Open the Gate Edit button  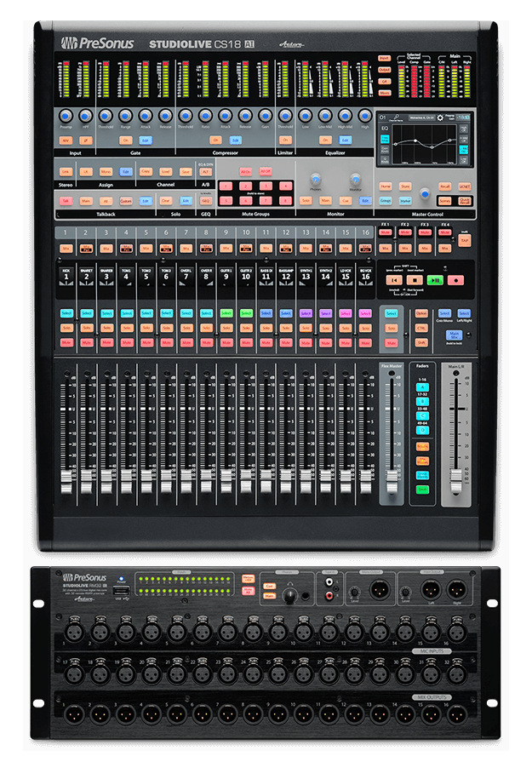click(x=146, y=140)
